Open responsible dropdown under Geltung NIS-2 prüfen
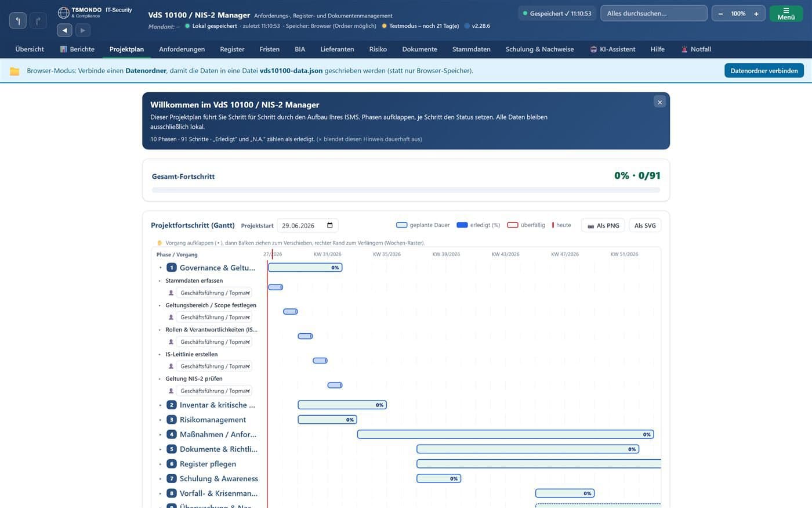 tap(214, 391)
